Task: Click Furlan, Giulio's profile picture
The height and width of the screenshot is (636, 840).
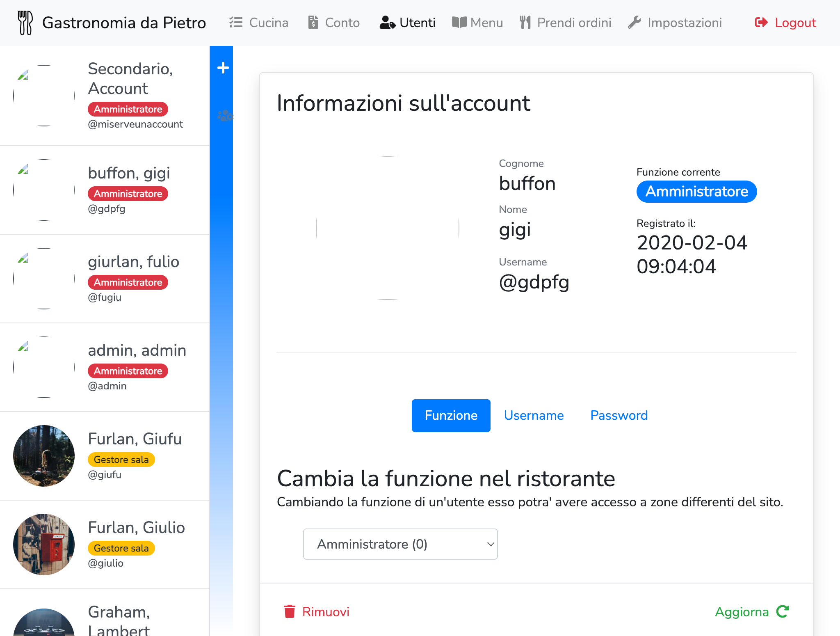Action: [x=44, y=544]
